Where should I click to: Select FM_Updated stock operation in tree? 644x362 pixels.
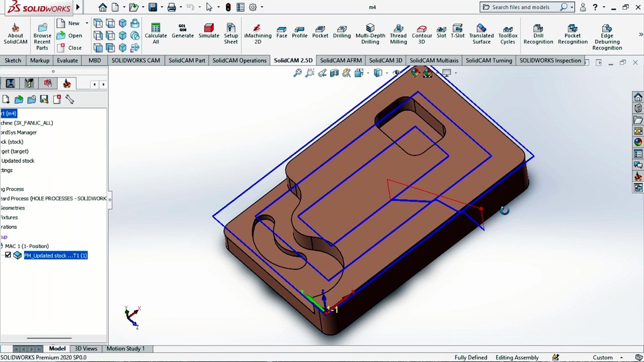[55, 255]
